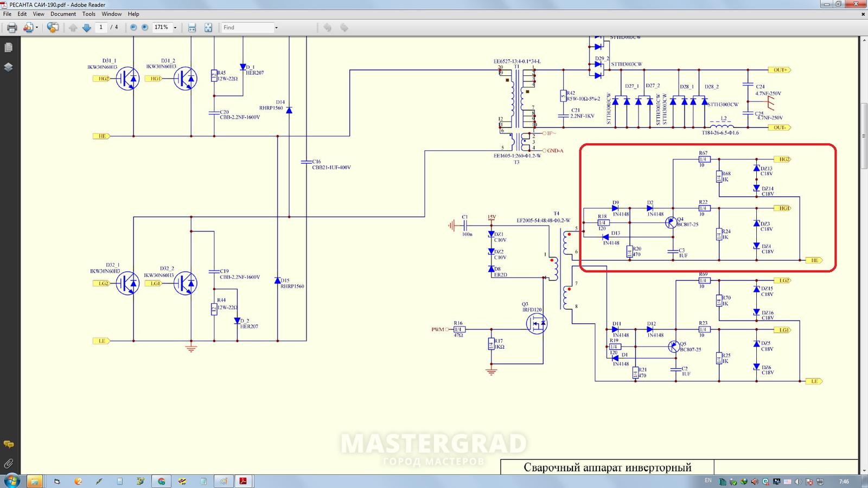Click the Q4 BC807-25 transistor label
868x488 pixels.
[687, 222]
